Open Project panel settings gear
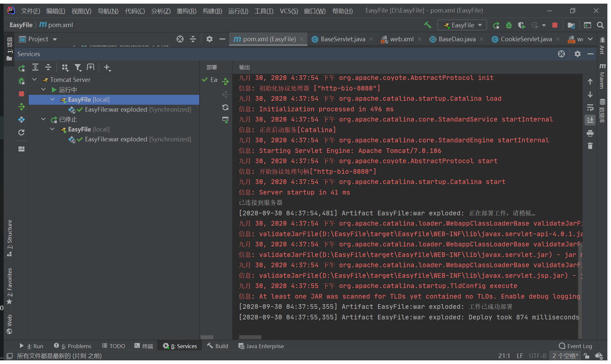This screenshot has width=611, height=364. [209, 39]
